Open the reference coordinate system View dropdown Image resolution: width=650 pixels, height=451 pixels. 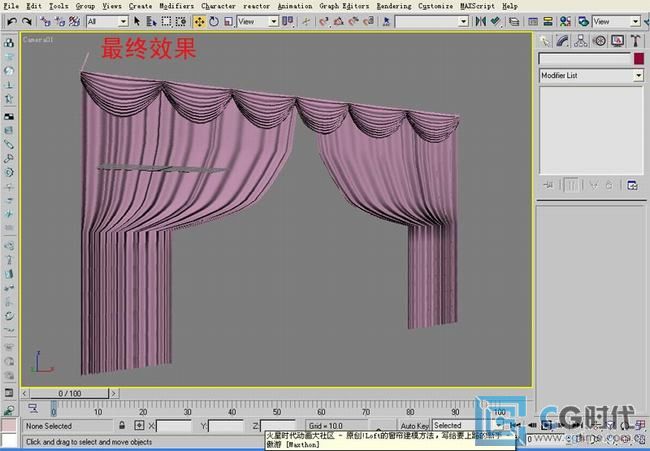click(x=257, y=21)
